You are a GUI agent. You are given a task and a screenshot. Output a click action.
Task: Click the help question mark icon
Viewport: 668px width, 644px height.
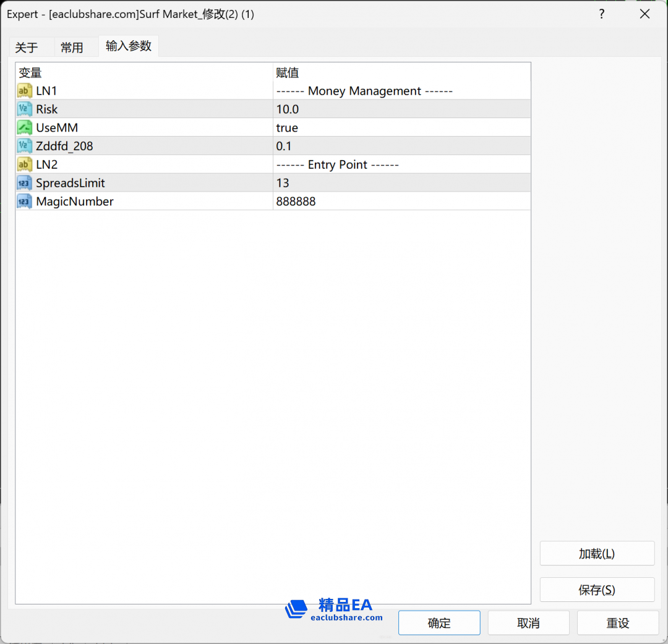point(601,14)
